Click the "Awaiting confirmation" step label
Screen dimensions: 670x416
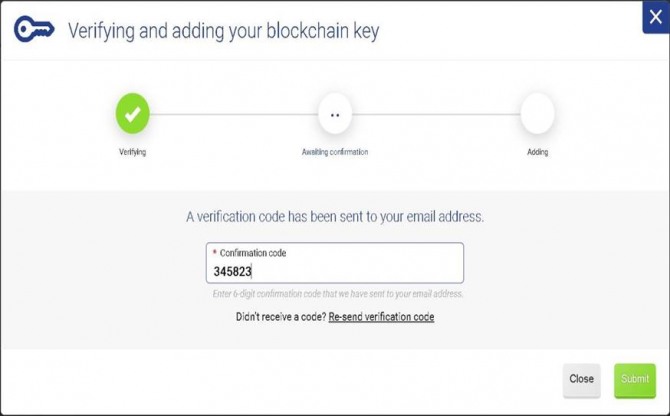(x=335, y=152)
